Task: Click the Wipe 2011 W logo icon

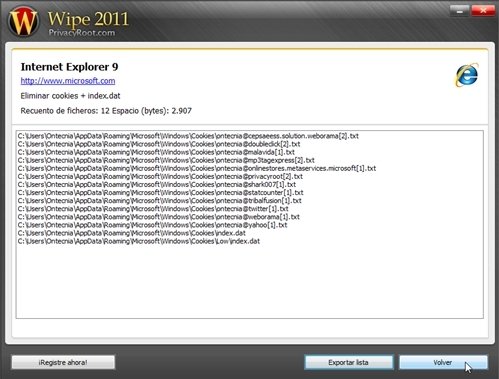Action: click(x=23, y=21)
